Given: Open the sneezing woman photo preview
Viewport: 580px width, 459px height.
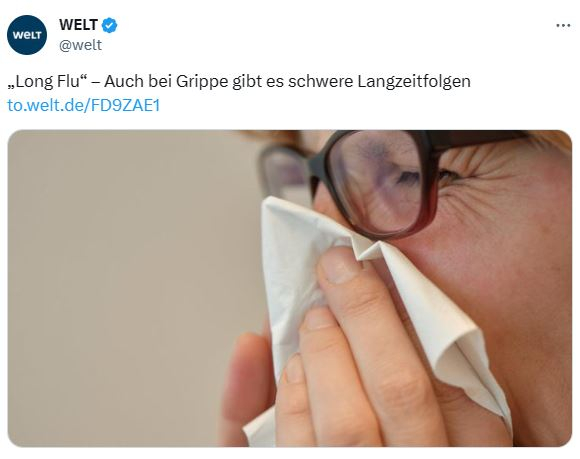Looking at the screenshot, I should [x=290, y=288].
